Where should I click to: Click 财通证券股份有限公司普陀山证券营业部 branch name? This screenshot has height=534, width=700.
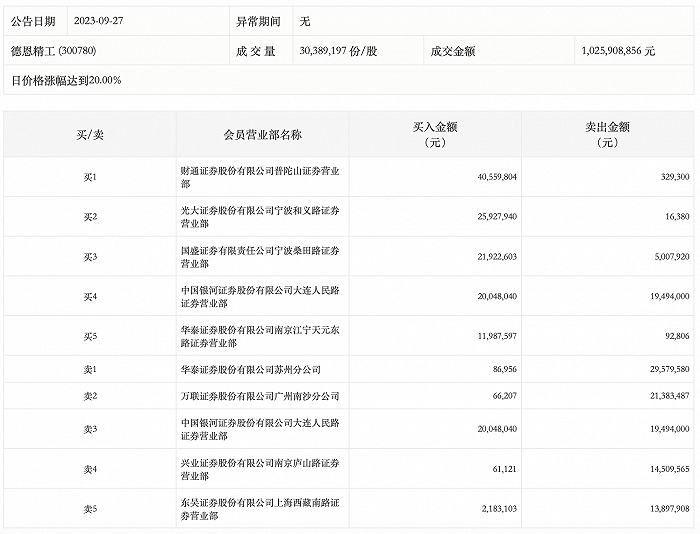(260, 177)
